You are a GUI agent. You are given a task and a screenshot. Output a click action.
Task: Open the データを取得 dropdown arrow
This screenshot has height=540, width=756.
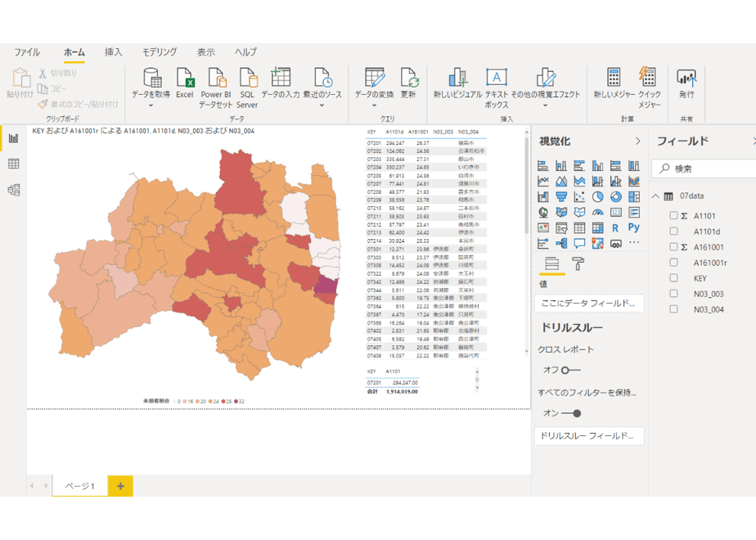tap(151, 105)
